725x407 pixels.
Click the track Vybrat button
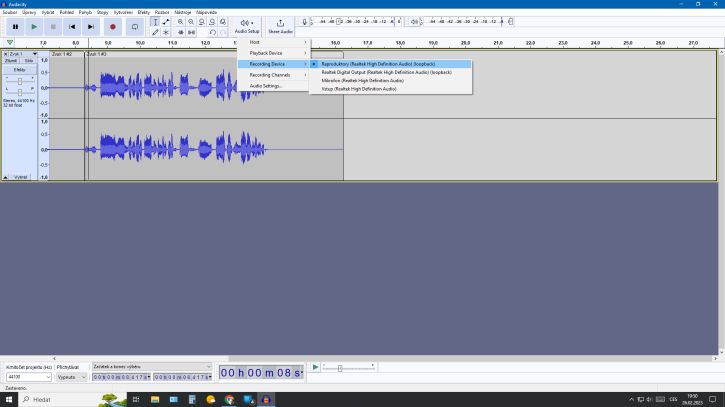pyautogui.click(x=20, y=177)
